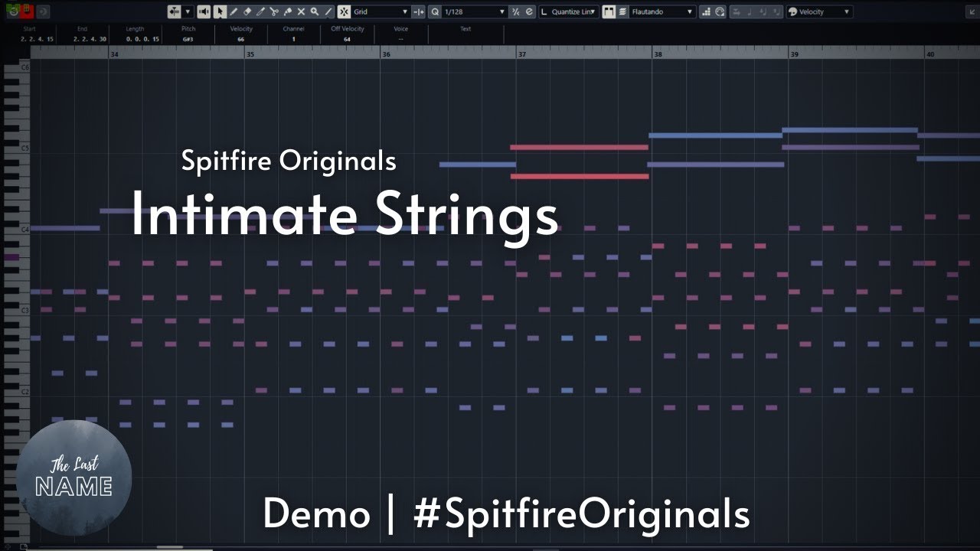Edit the Velocity value 66

tap(240, 39)
